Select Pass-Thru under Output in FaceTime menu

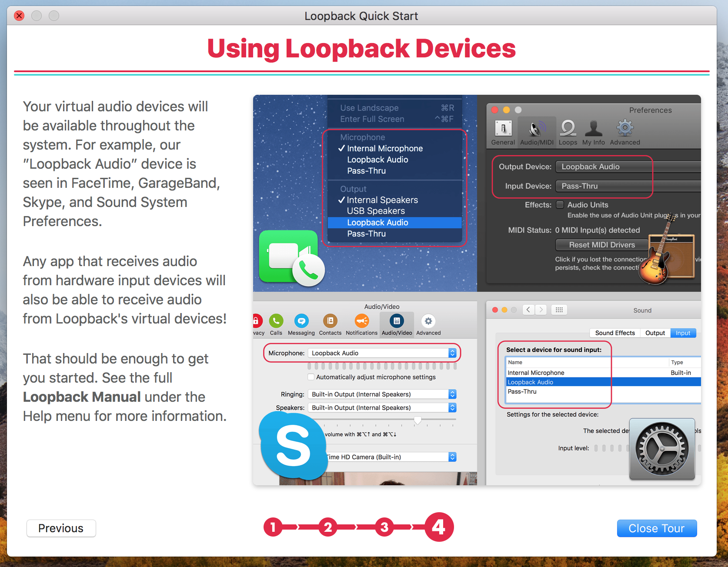[395, 233]
